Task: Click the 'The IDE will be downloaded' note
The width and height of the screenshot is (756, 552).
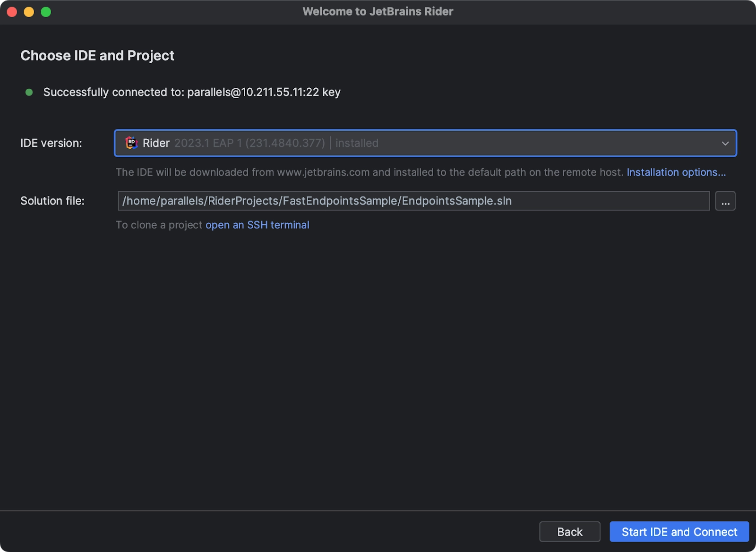Action: [369, 172]
